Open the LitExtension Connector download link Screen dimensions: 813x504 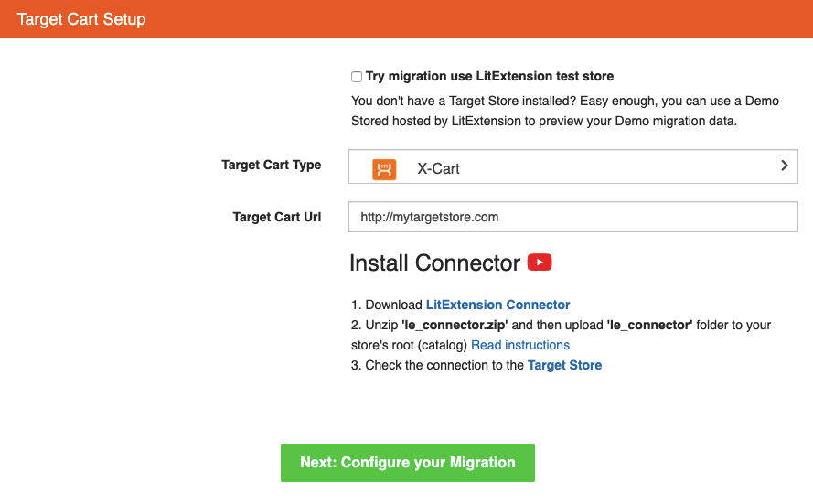click(497, 305)
